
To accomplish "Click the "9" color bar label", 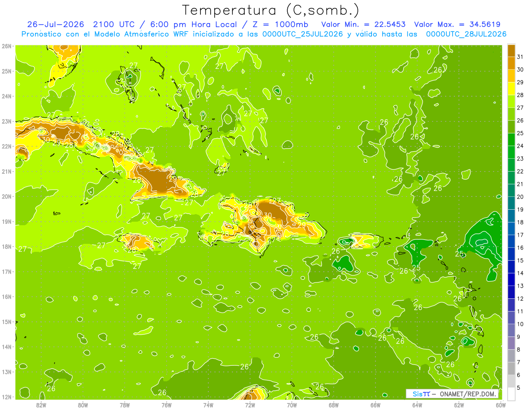I will 519,337.
